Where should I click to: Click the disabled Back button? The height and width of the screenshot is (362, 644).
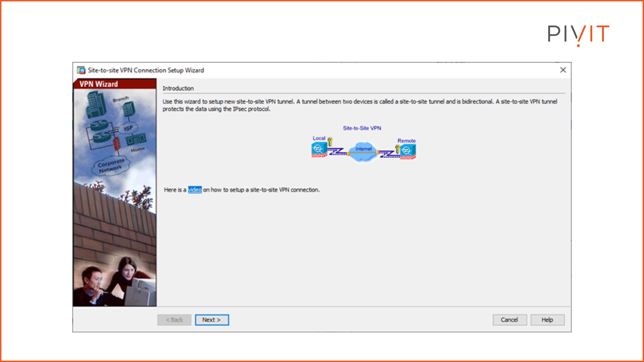coord(174,320)
